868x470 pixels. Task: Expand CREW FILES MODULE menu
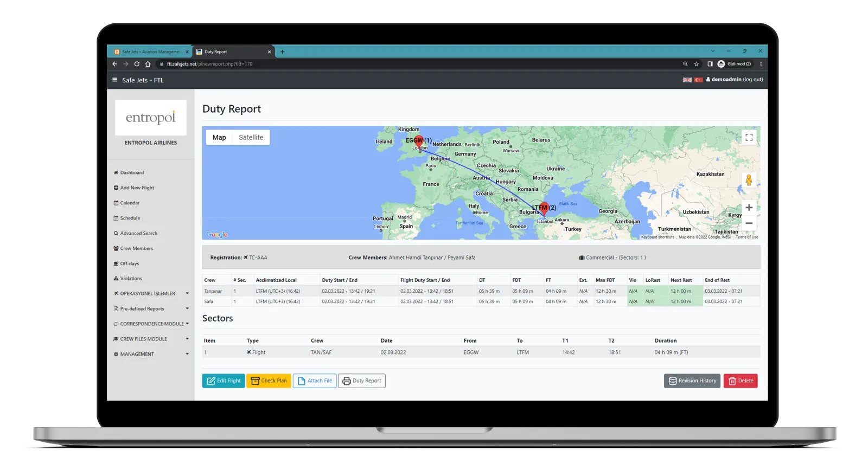click(151, 339)
